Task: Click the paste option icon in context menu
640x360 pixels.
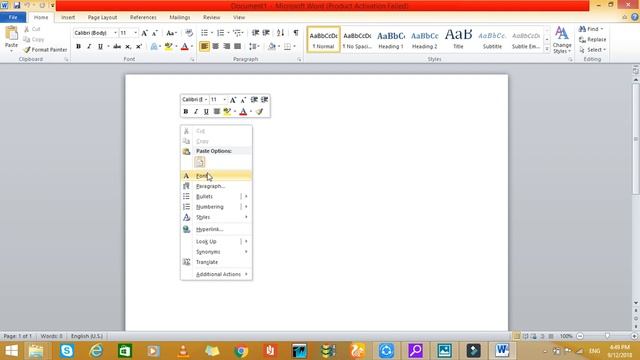Action: (200, 162)
